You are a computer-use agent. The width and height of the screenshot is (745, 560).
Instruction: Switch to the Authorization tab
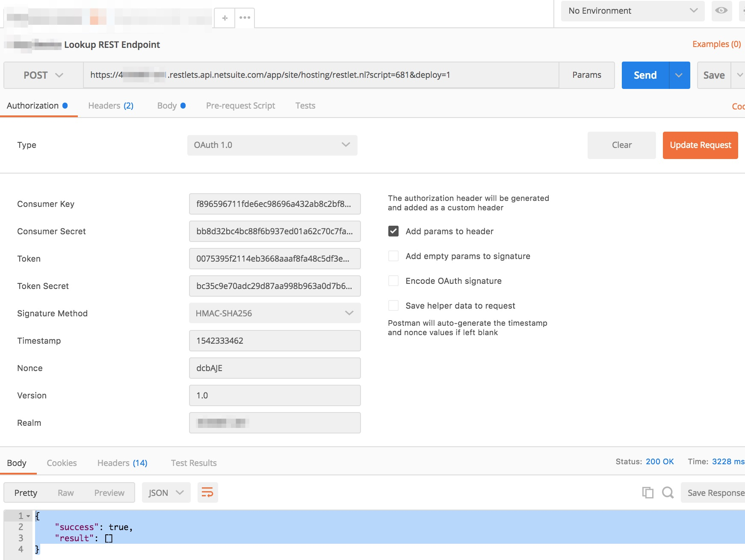(37, 106)
